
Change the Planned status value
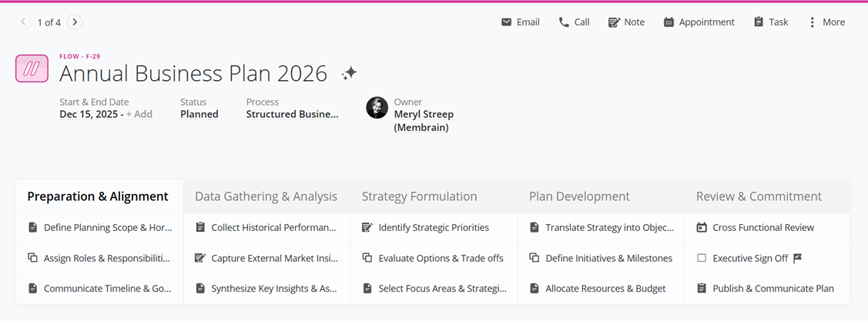click(x=199, y=114)
